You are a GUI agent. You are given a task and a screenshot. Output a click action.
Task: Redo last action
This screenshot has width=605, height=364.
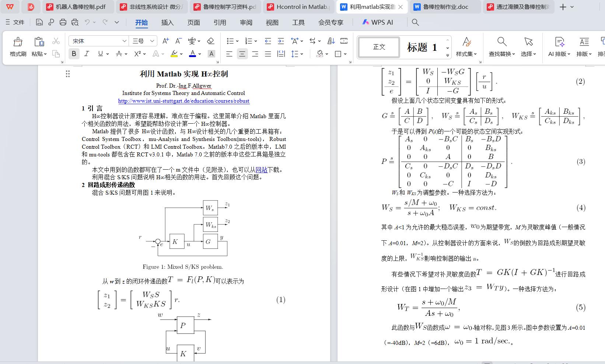105,22
